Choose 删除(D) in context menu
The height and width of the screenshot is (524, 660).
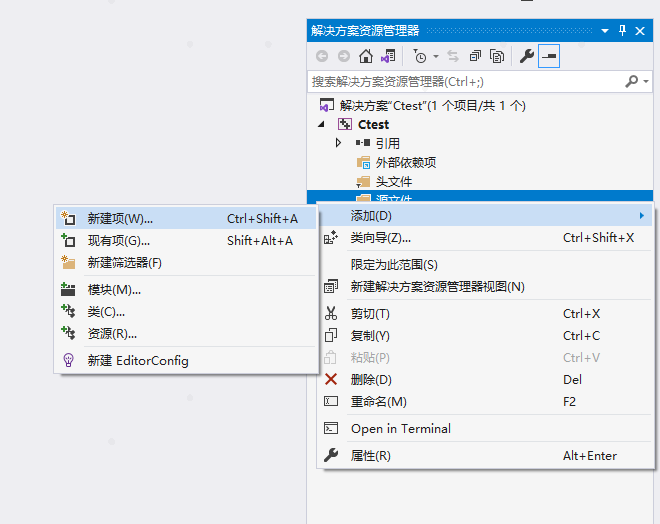coord(485,380)
